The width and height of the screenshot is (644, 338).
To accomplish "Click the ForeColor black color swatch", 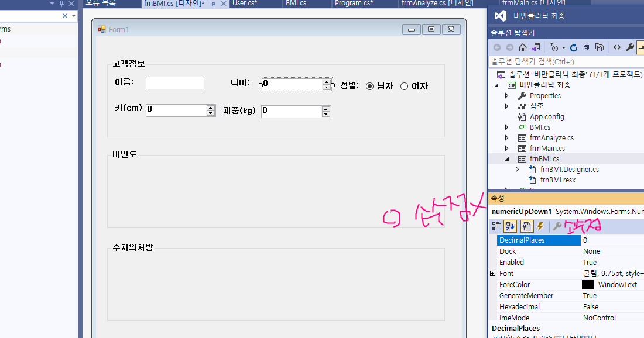I will click(588, 285).
